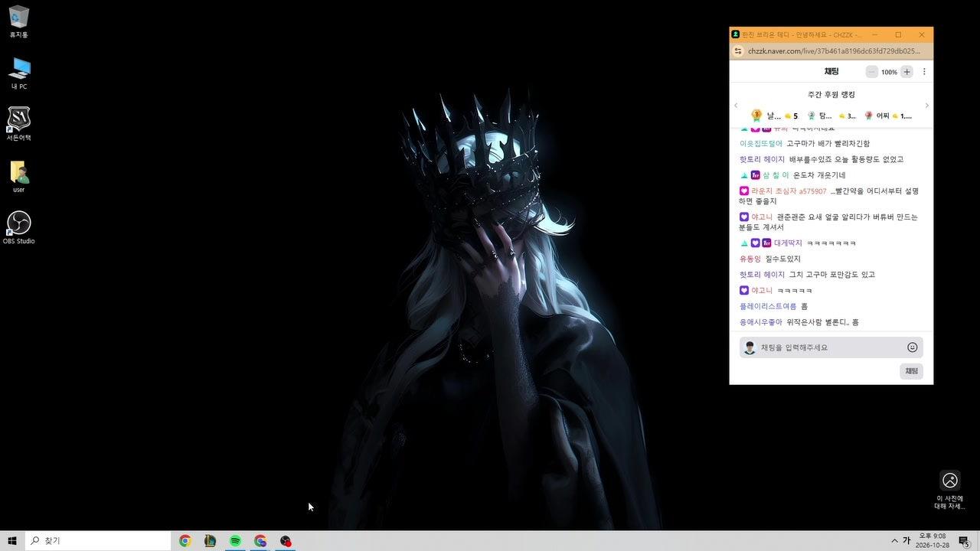Select the user folder on desktop

[19, 177]
